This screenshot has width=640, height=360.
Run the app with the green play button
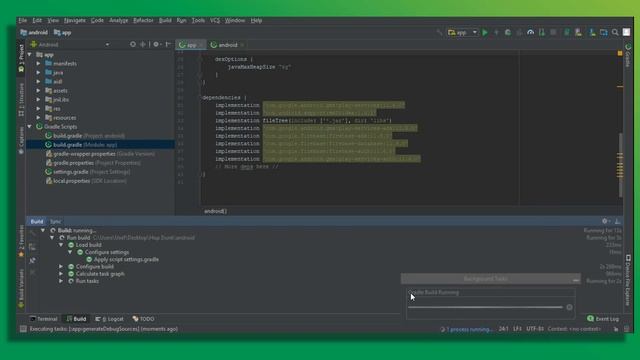[485, 32]
